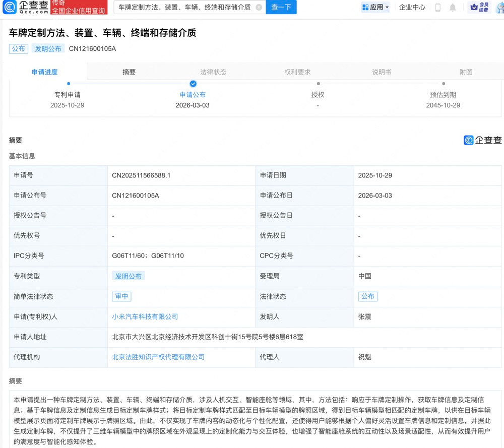Screen dimensions: 504x448
Task: Switch to the 法律状态 tab
Action: pyautogui.click(x=213, y=72)
